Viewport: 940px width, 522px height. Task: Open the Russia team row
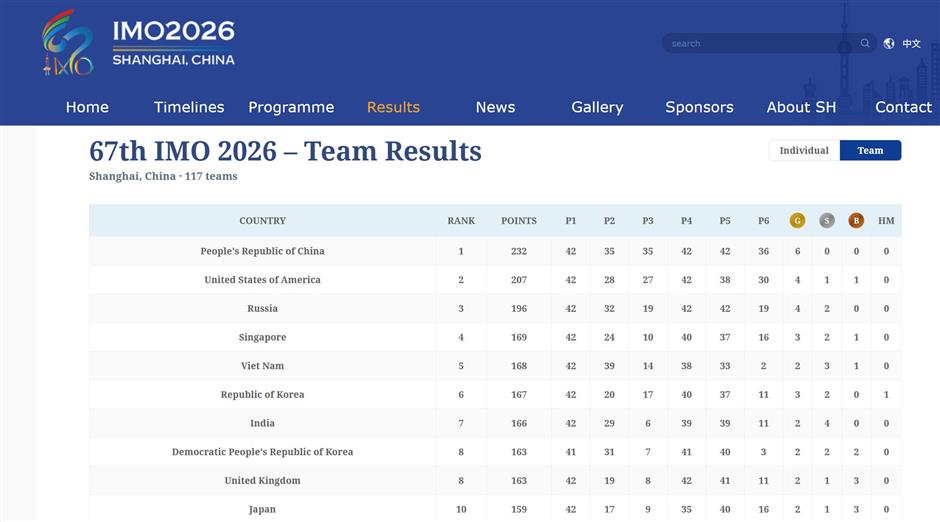pyautogui.click(x=495, y=309)
